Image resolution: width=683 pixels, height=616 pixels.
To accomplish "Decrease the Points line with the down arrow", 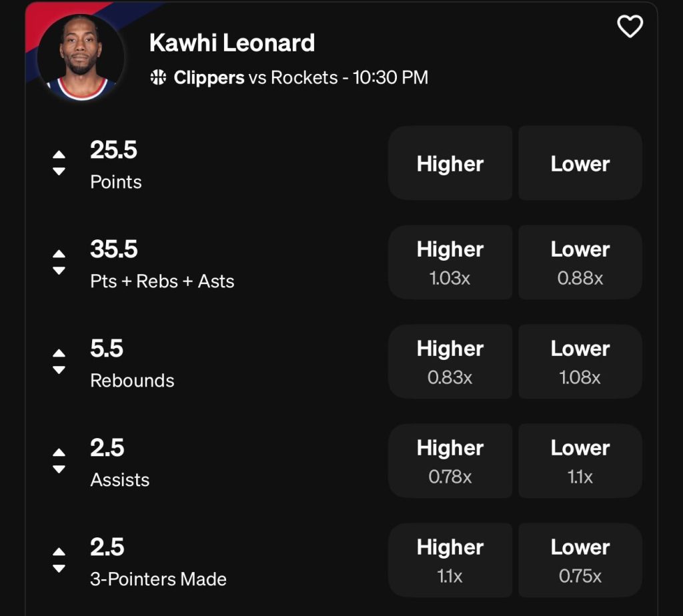I will [59, 171].
